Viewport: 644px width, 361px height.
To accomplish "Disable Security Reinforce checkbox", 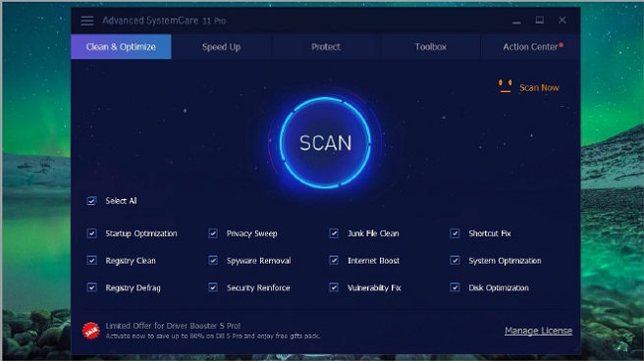I will click(x=213, y=287).
